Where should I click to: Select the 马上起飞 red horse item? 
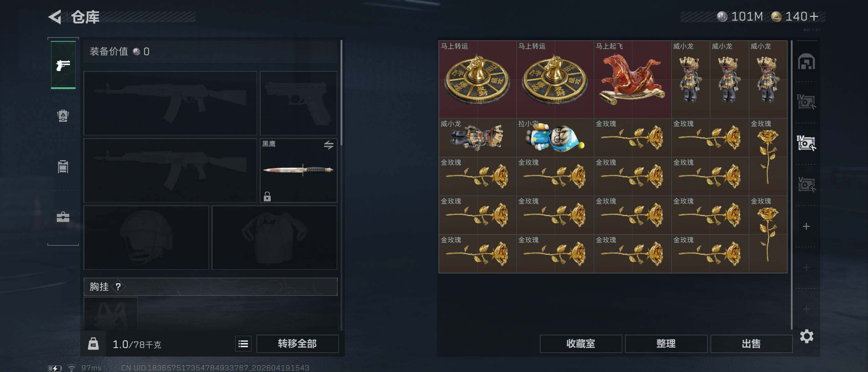point(632,79)
